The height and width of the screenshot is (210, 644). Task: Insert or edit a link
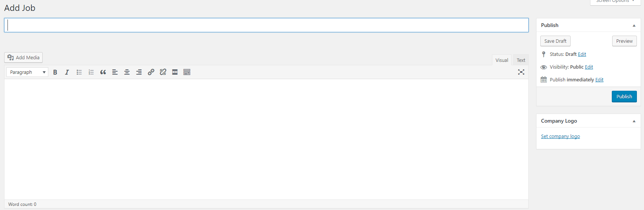[x=151, y=72]
